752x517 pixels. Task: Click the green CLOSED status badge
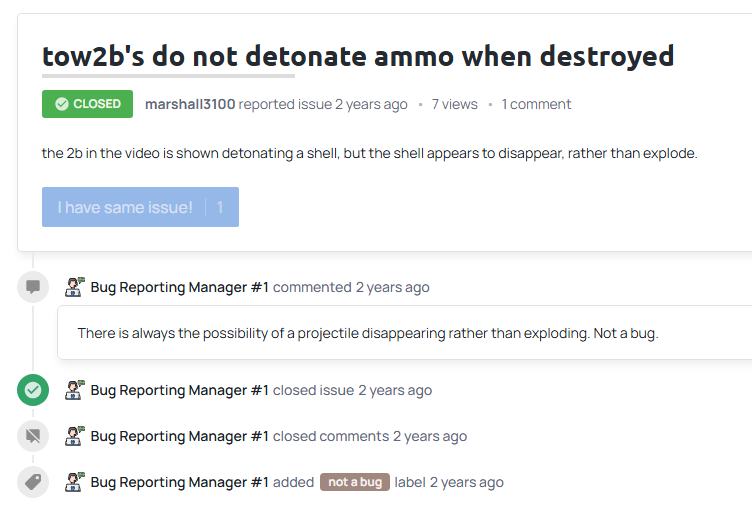[87, 104]
